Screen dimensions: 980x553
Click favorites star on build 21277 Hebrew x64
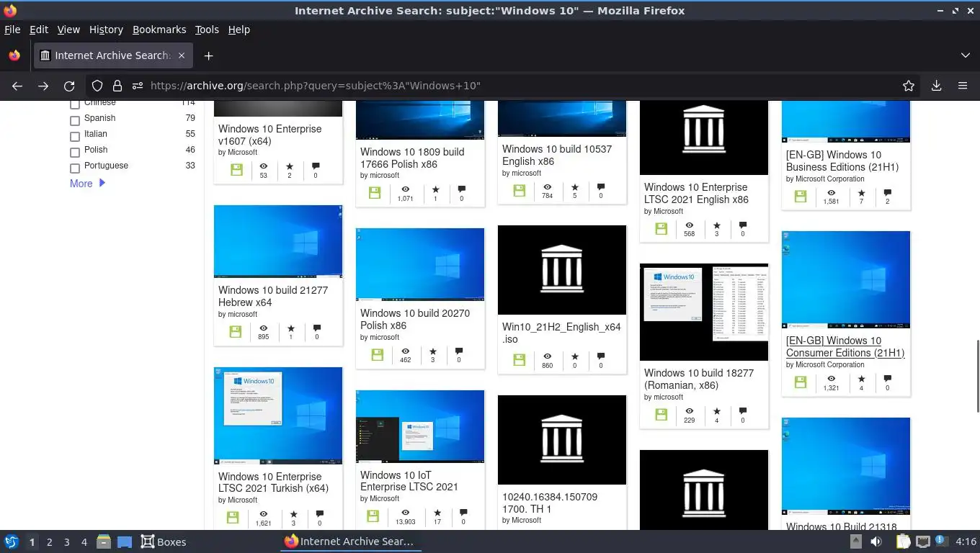[291, 328]
